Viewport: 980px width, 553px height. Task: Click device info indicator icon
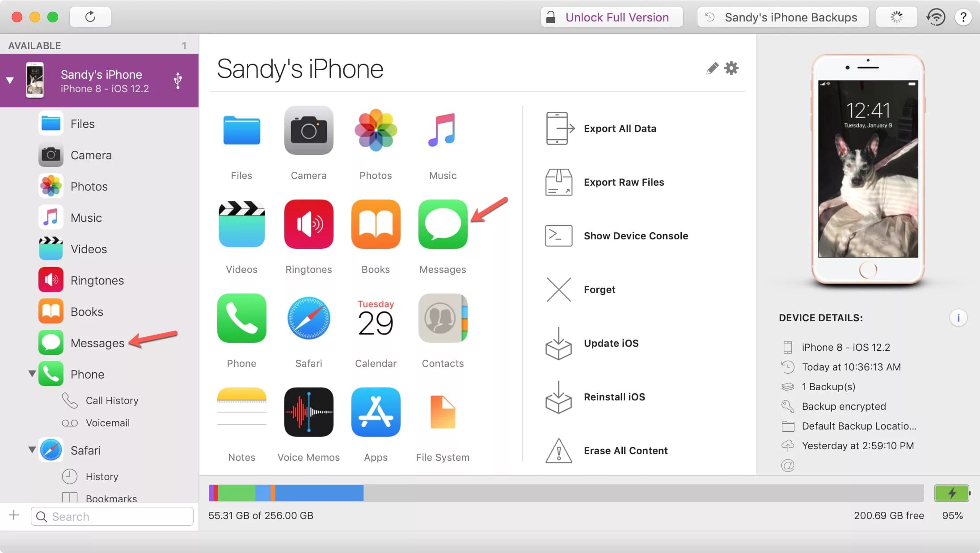pyautogui.click(x=959, y=317)
